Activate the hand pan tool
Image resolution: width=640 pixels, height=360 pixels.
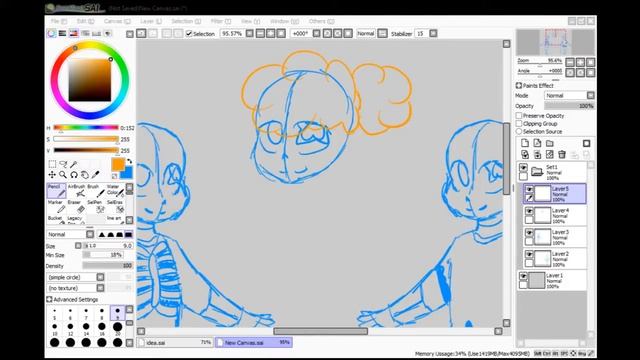pyautogui.click(x=84, y=175)
